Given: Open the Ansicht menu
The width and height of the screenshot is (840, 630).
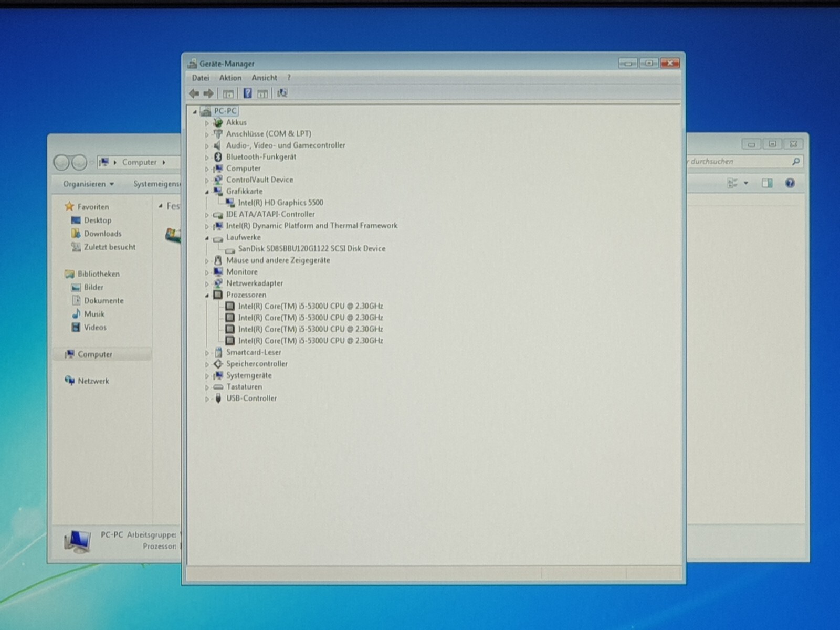Looking at the screenshot, I should 264,78.
